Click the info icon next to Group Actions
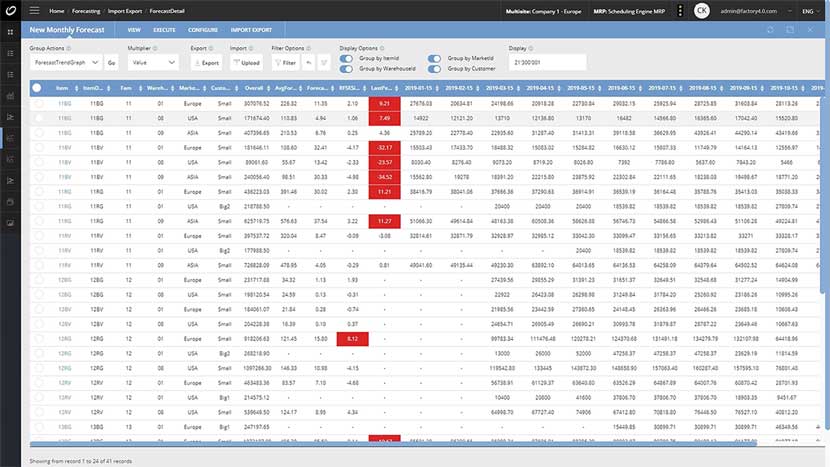830x467 pixels. click(69, 48)
